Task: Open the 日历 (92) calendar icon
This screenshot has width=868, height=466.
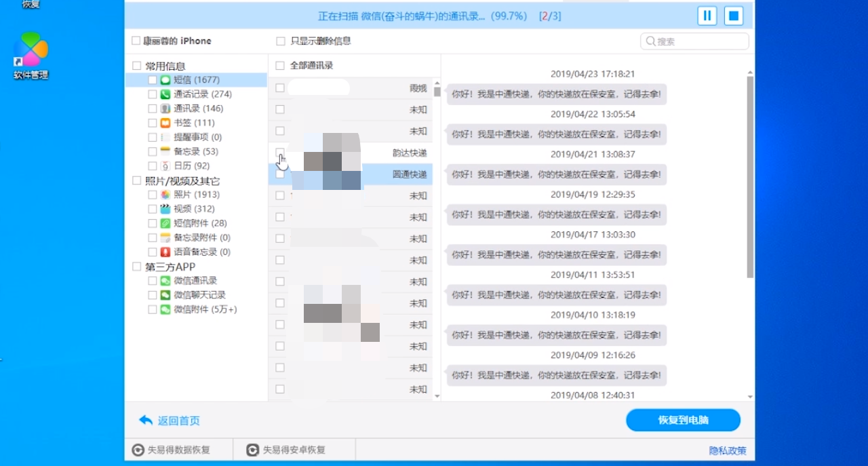Action: [x=165, y=166]
